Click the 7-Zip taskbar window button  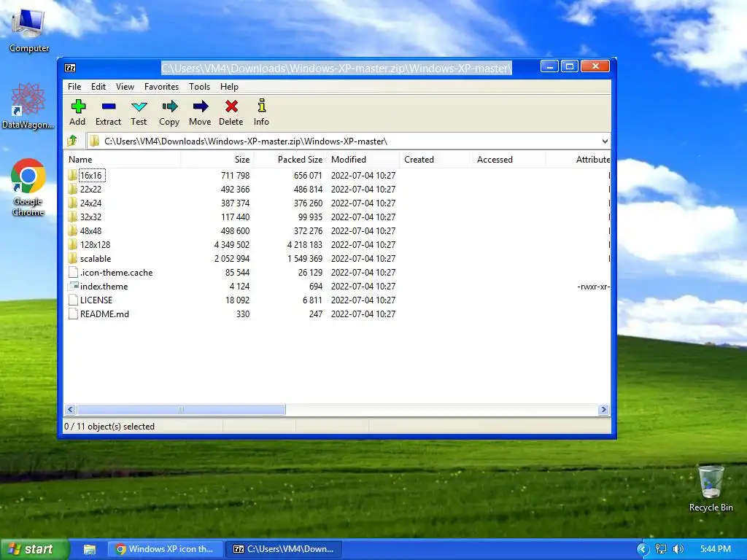click(285, 549)
